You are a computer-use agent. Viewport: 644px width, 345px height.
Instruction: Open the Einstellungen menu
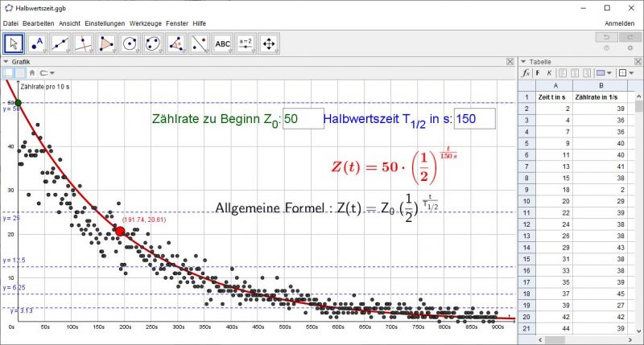click(x=105, y=23)
